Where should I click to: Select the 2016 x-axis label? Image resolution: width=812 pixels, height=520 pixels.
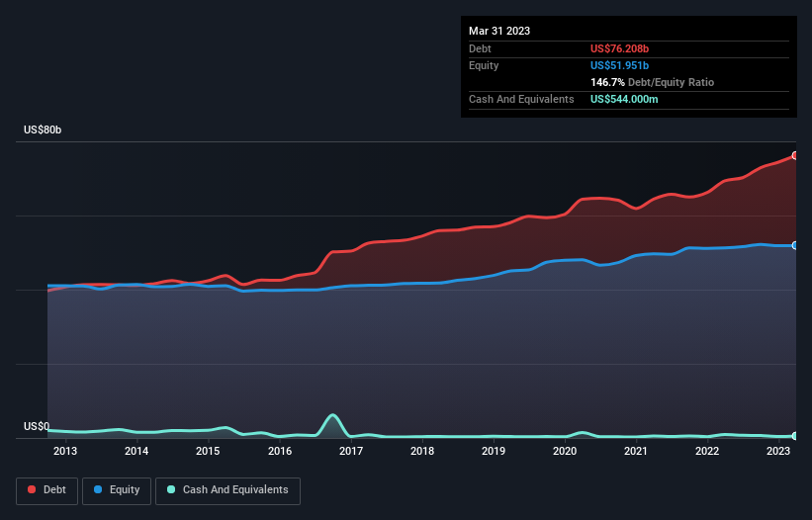tap(280, 451)
